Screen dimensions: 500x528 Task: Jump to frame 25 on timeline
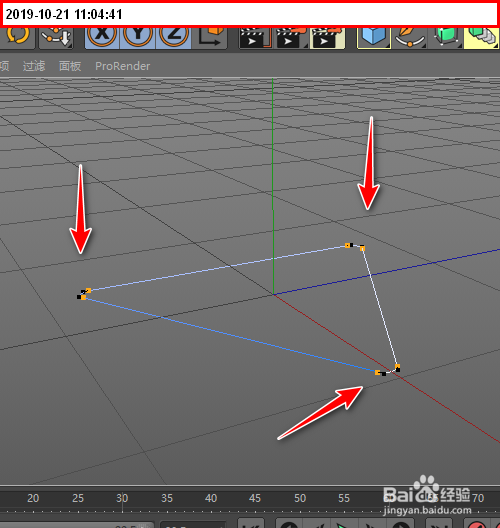coord(78,498)
